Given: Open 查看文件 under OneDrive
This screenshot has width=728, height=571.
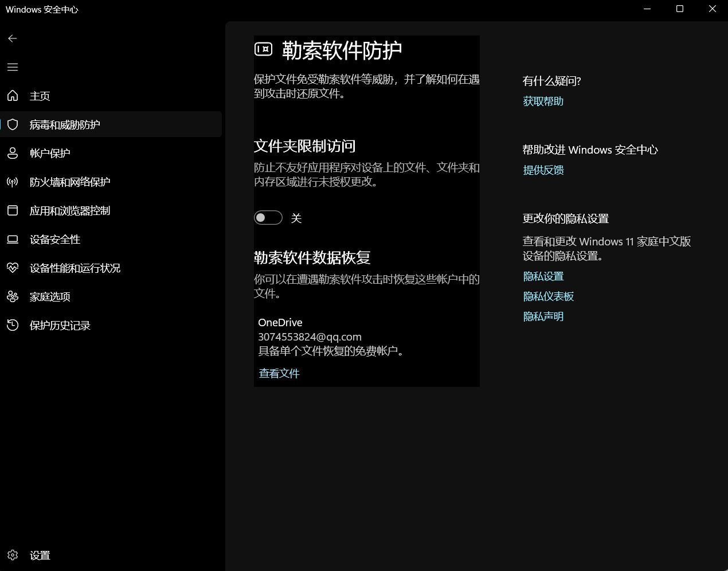Looking at the screenshot, I should (279, 373).
